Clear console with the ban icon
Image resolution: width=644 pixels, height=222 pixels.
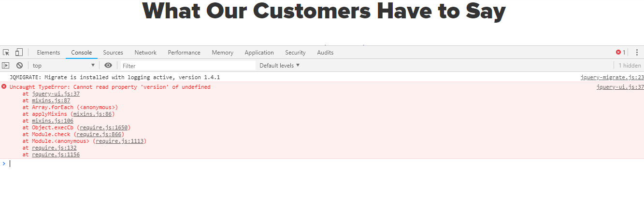(19, 65)
